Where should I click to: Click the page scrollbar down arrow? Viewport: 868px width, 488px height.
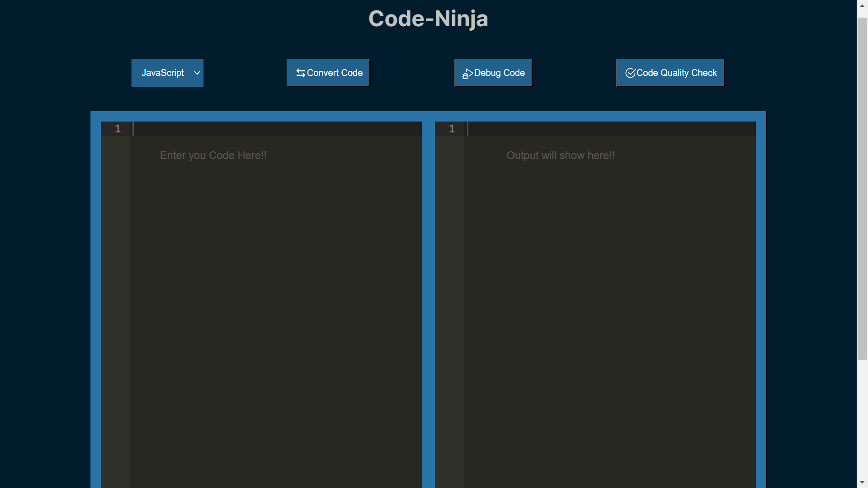click(862, 482)
